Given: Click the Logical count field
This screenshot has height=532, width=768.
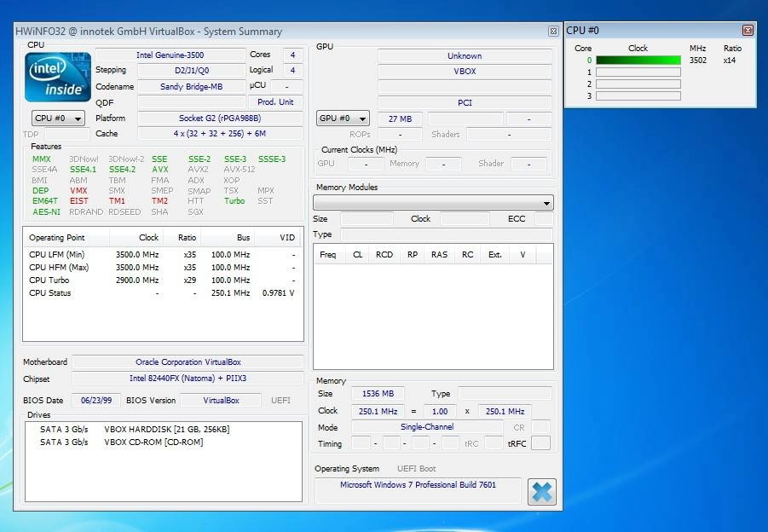Looking at the screenshot, I should click(292, 70).
